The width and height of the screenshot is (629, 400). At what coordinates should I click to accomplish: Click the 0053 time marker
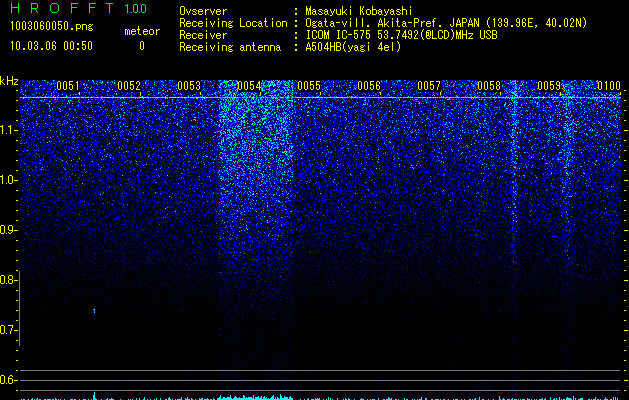coord(189,86)
